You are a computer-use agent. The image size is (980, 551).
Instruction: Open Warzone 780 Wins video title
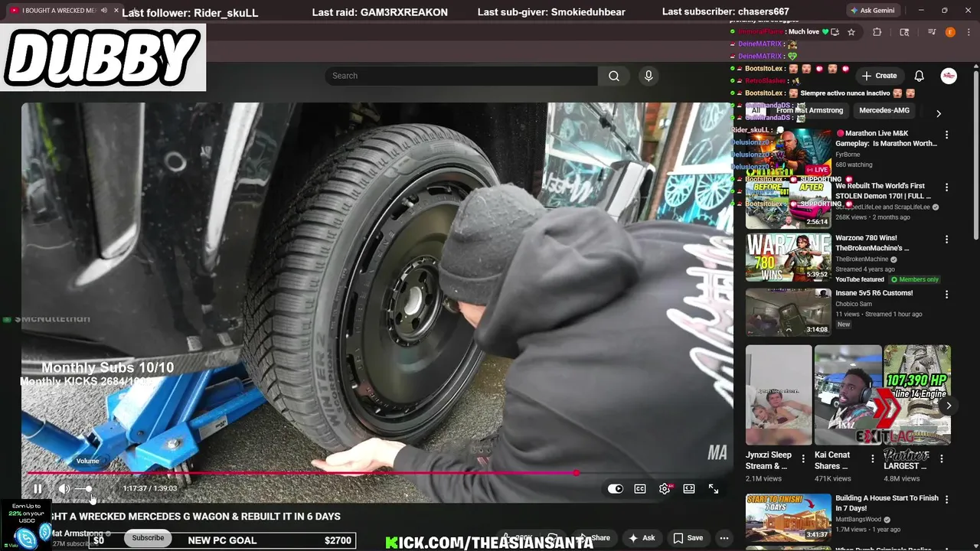(872, 243)
